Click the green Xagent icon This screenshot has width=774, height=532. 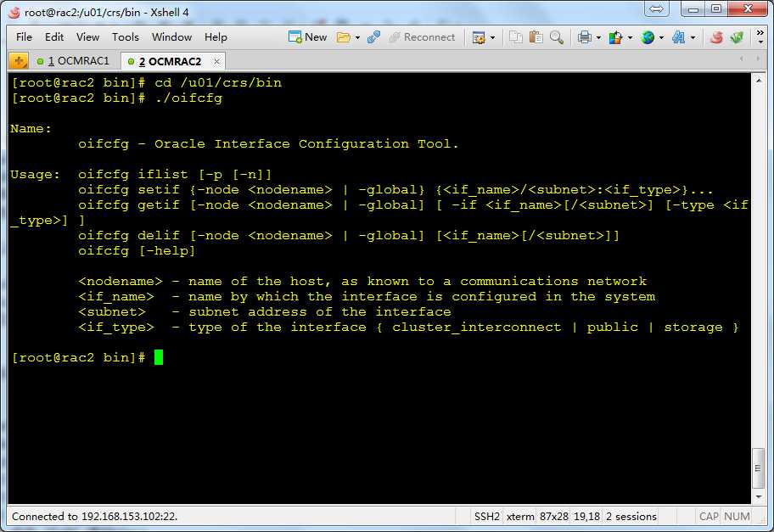click(x=737, y=37)
